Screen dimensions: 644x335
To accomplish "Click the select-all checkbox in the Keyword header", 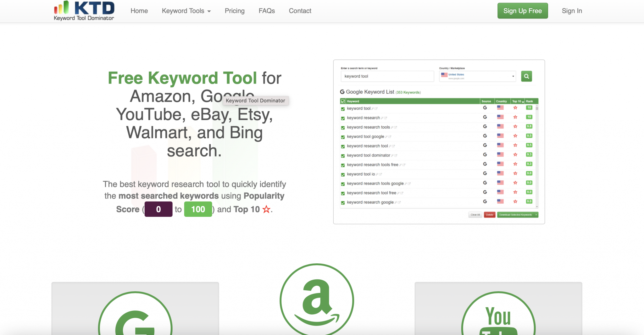I will click(x=342, y=101).
